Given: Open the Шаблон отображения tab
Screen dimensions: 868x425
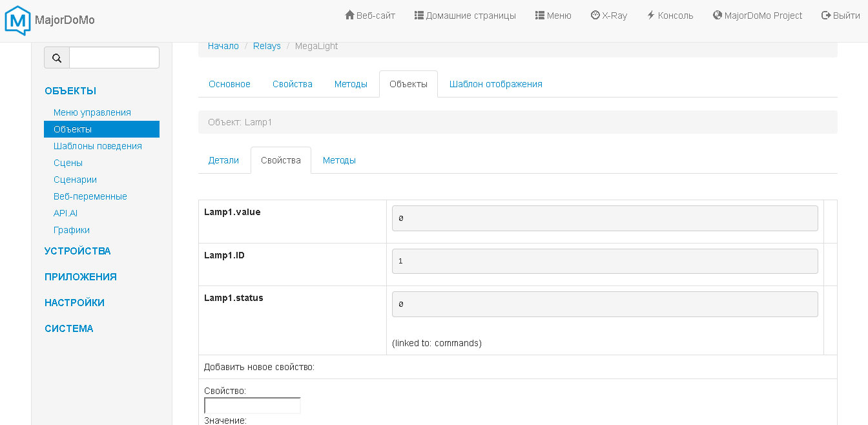Looking at the screenshot, I should pos(495,84).
